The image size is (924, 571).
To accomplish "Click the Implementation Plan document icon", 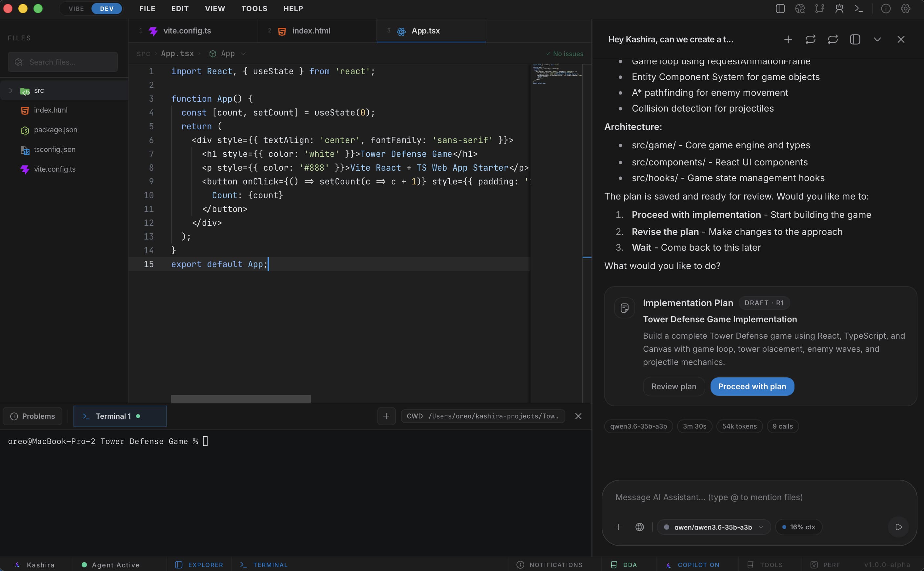I will pyautogui.click(x=624, y=308).
